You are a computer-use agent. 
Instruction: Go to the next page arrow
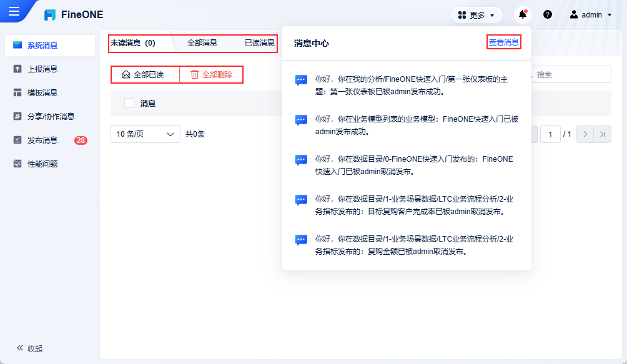point(585,134)
